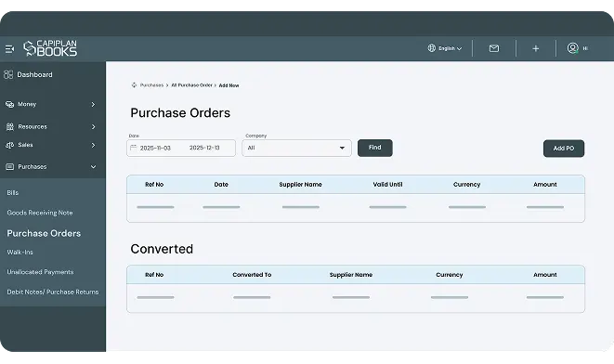Click the Date column header
Viewport: 614px width, 364px height.
tap(221, 185)
